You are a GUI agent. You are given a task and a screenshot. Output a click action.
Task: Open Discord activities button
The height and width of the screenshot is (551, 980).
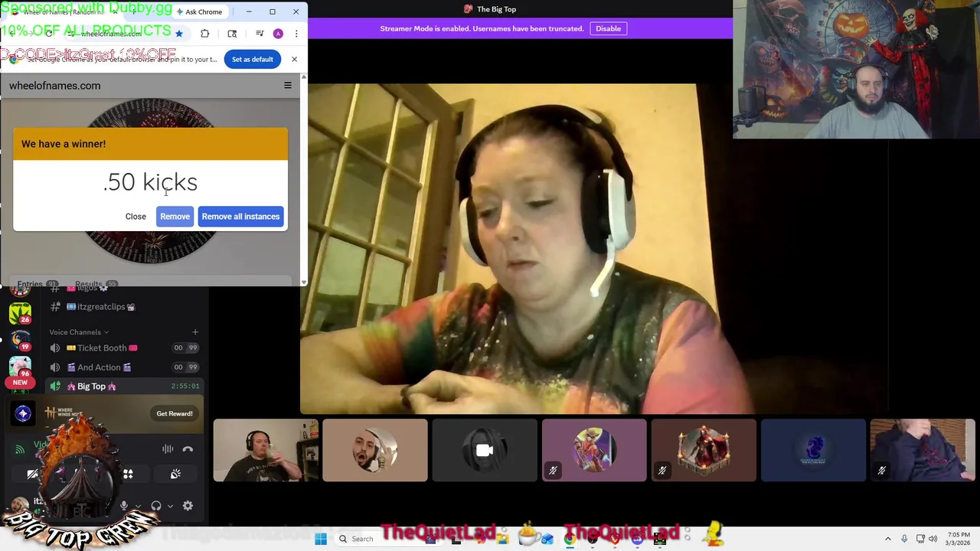[x=128, y=474]
